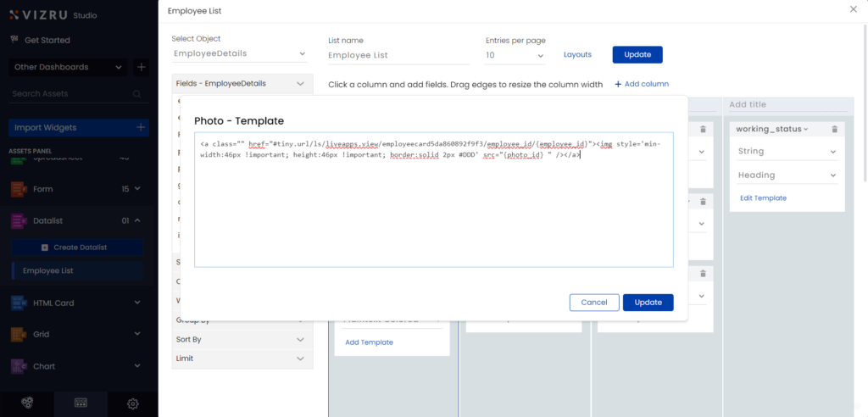Open the String type dropdown
This screenshot has height=417, width=868.
pos(787,152)
